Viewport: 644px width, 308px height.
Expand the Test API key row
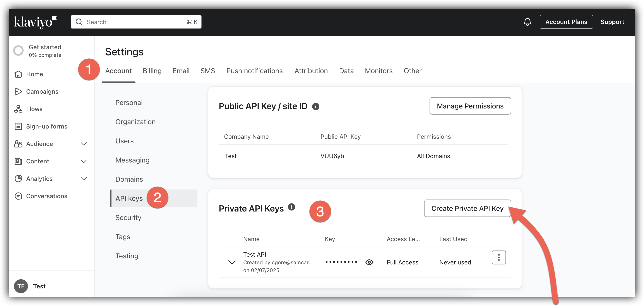click(232, 262)
